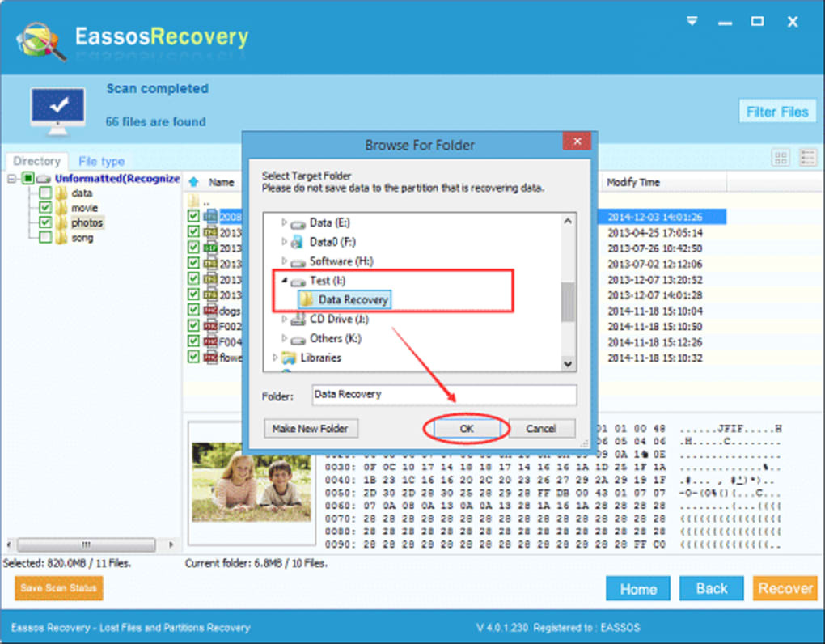Click the movie folder icon in Directory
825x644 pixels.
coord(61,208)
